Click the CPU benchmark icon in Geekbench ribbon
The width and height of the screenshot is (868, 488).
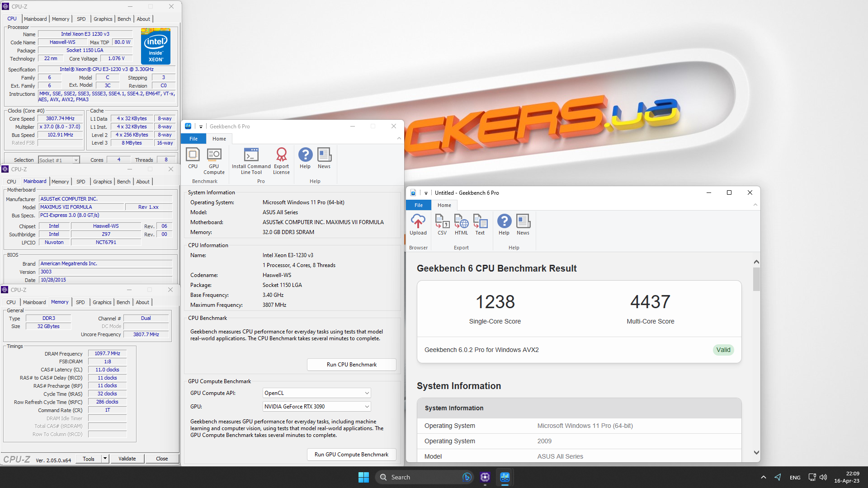click(193, 158)
